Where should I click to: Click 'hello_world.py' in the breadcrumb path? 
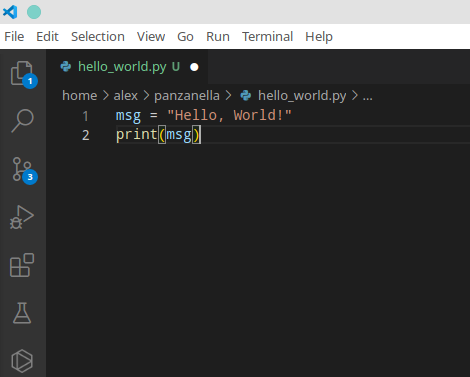coord(302,96)
